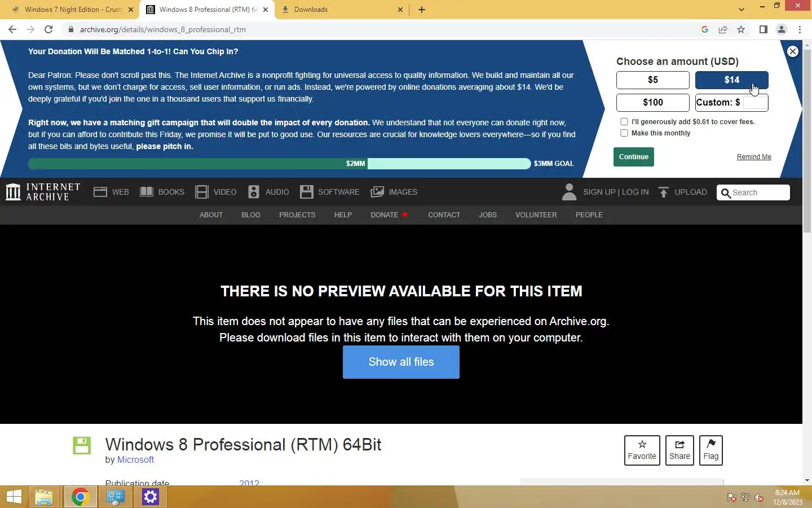812x508 pixels.
Task: Open the Volunteer menu item
Action: [x=536, y=215]
